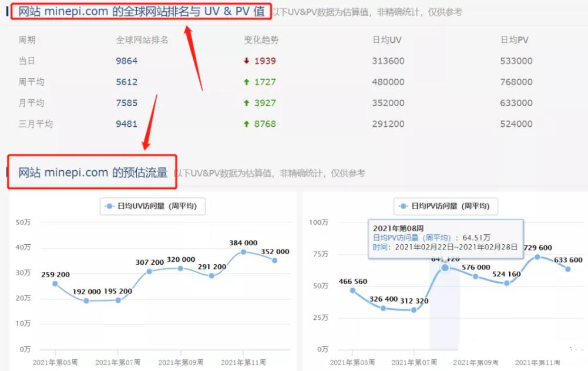Viewport: 588px width, 371px height.
Task: Click the three-month PV value 524000
Action: 516,124
